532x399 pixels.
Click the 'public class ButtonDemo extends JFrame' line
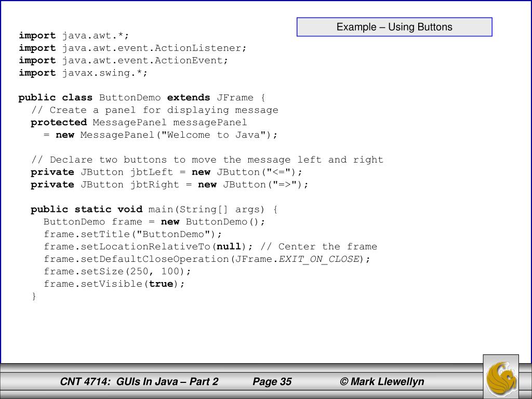point(142,97)
